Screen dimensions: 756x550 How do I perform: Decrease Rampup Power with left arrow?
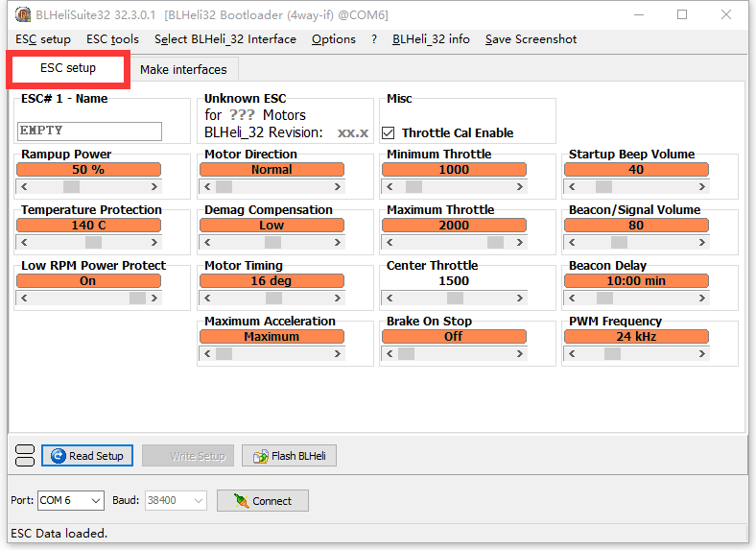(x=24, y=187)
